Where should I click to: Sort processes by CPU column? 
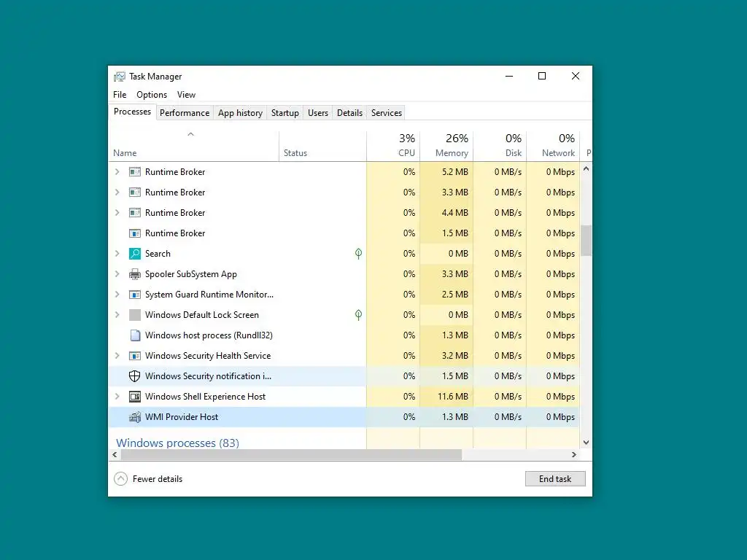pos(393,146)
